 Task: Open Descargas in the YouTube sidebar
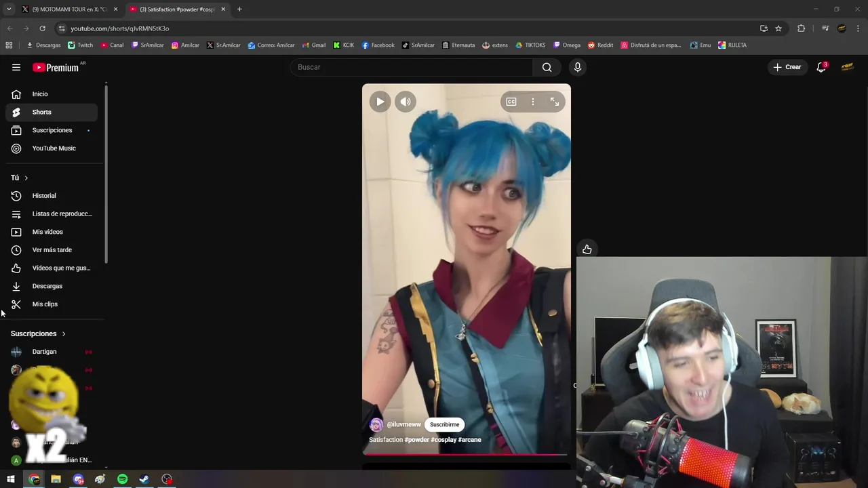tap(52, 286)
